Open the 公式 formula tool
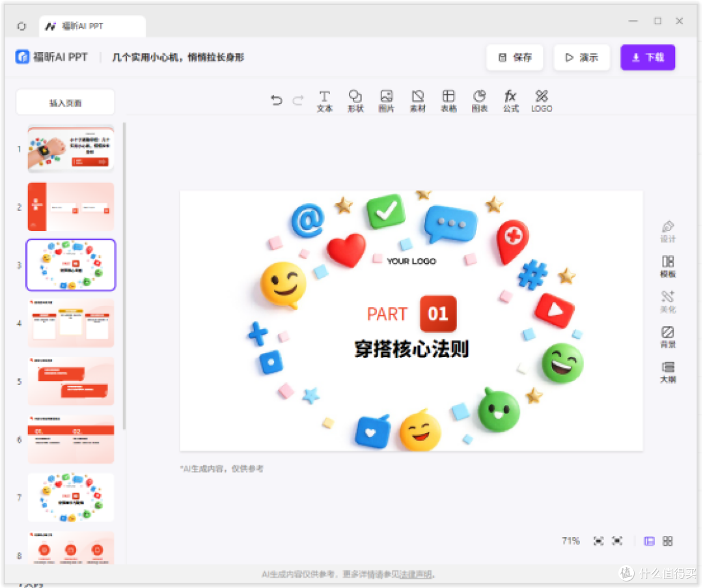Screen dimensions: 703x588 (511, 102)
